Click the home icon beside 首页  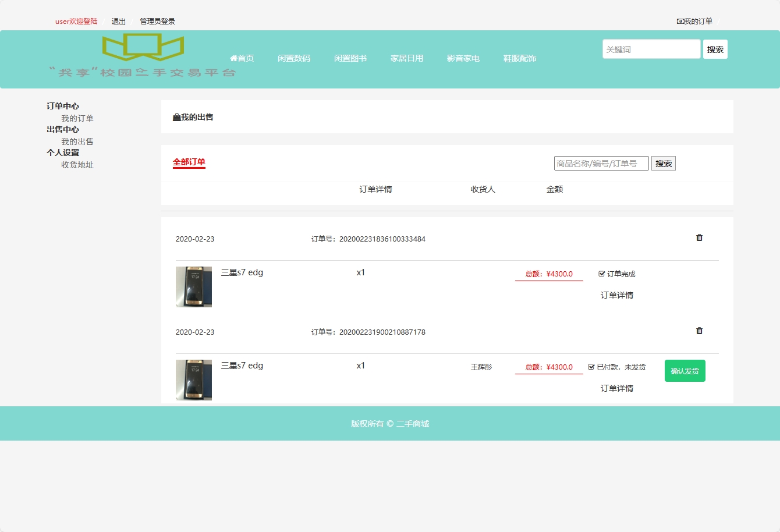pos(233,58)
